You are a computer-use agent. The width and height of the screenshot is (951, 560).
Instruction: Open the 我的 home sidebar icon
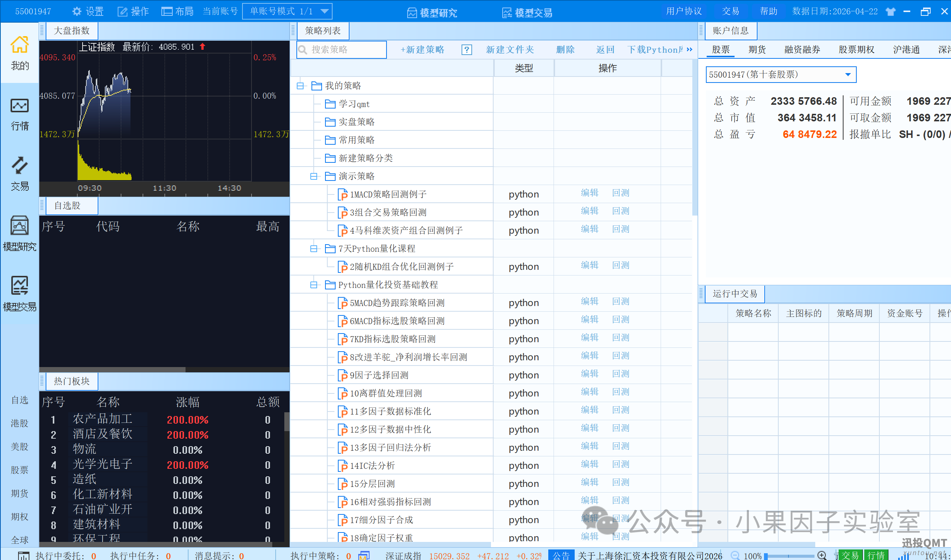[20, 53]
